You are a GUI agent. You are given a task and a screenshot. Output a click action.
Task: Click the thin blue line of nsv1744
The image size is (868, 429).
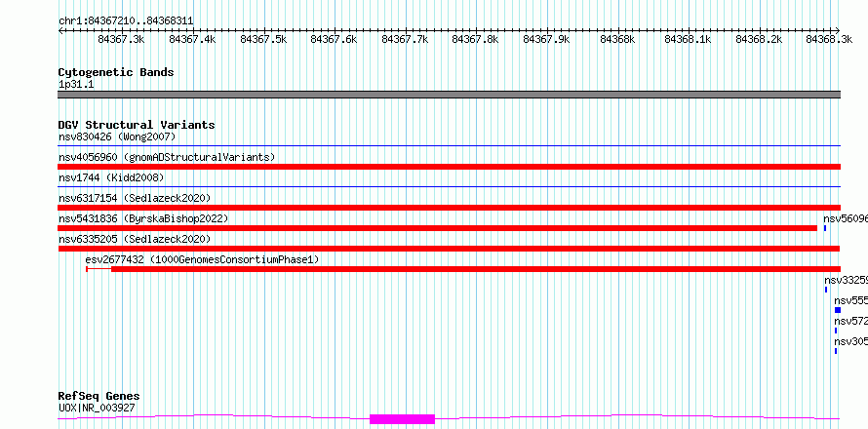[x=449, y=187]
